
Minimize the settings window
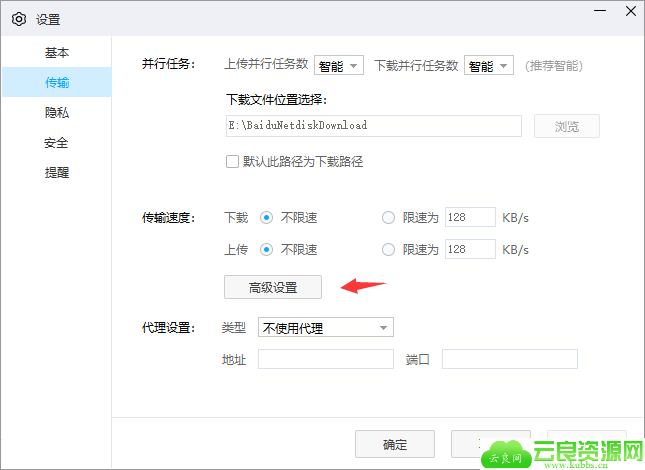click(x=600, y=11)
